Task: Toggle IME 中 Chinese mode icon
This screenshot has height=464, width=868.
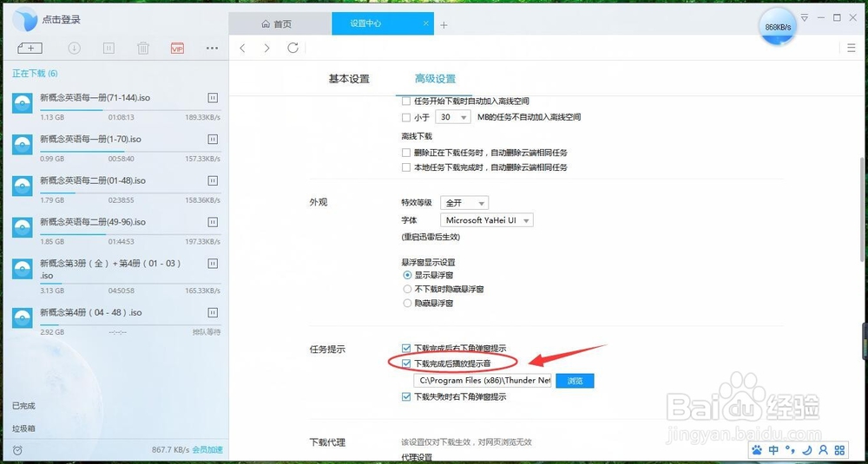Action: [774, 449]
